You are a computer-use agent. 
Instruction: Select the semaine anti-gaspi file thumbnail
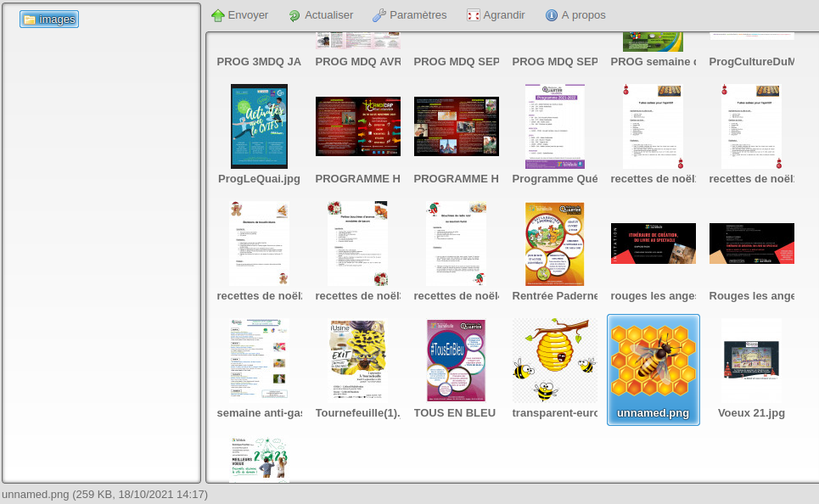click(x=259, y=360)
